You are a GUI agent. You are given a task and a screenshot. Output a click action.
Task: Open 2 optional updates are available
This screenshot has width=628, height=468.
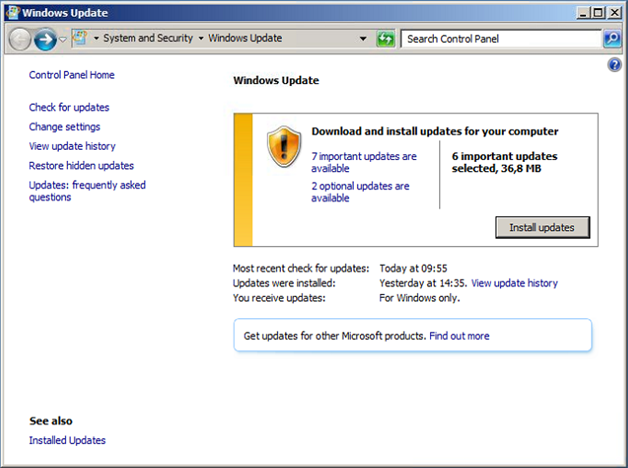(360, 192)
